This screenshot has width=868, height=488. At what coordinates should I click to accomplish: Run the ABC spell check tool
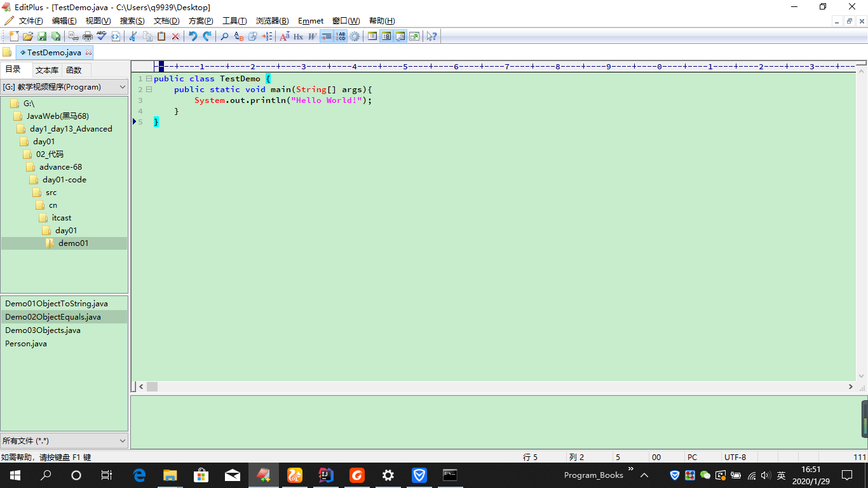[x=102, y=36]
